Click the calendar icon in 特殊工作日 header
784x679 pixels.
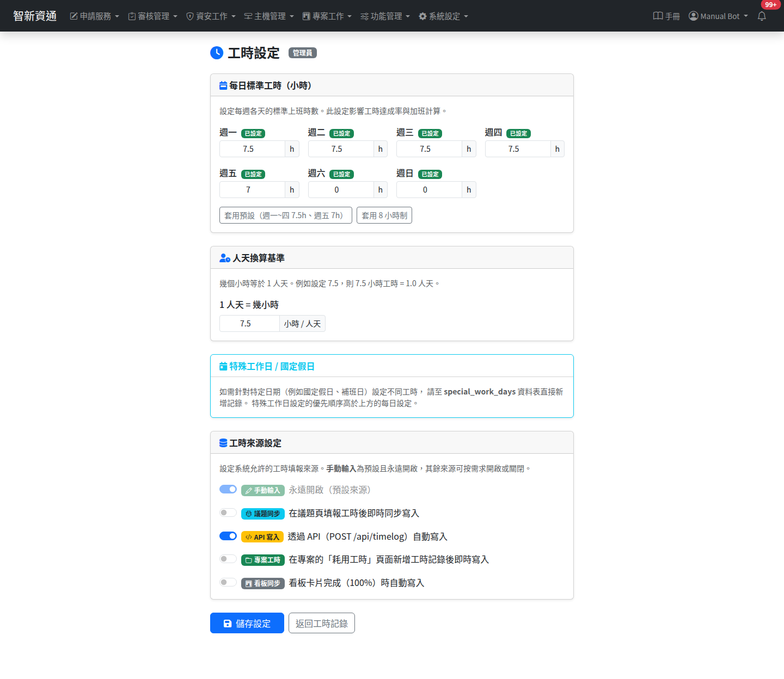pyautogui.click(x=223, y=366)
